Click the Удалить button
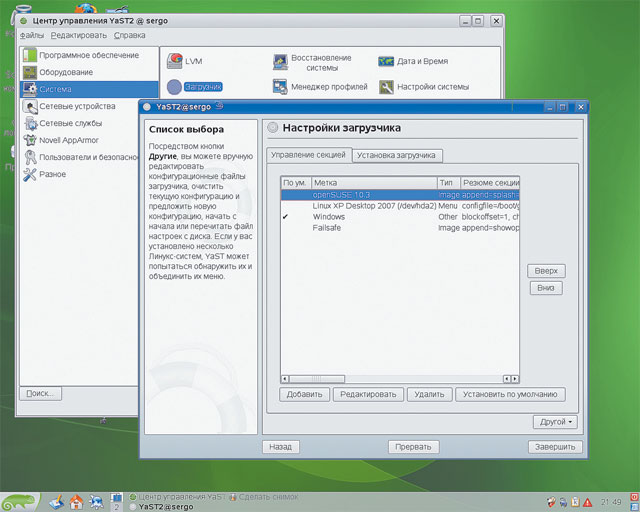640x512 pixels. [x=429, y=394]
